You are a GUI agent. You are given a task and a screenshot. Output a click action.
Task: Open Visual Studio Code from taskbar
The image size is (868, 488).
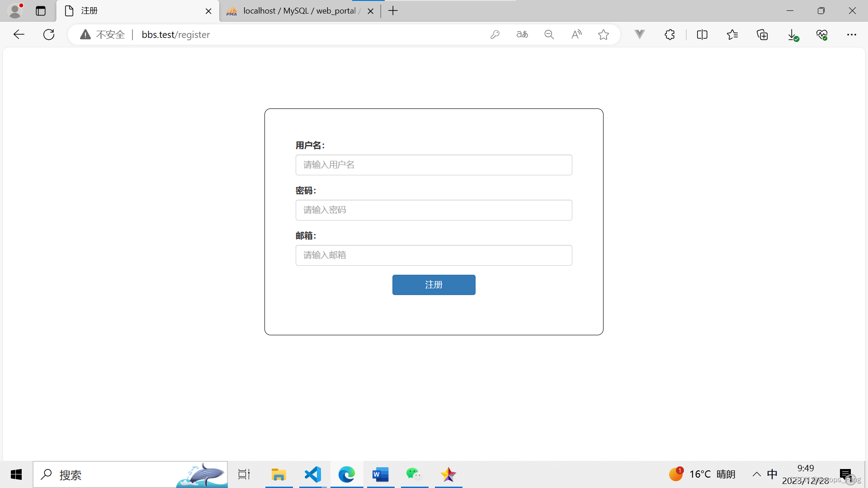pos(313,474)
